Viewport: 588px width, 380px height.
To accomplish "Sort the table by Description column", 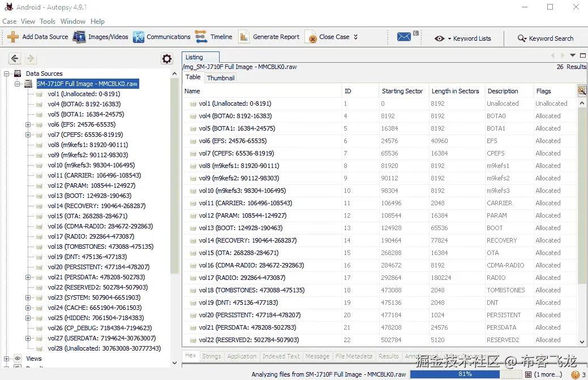I will click(509, 91).
